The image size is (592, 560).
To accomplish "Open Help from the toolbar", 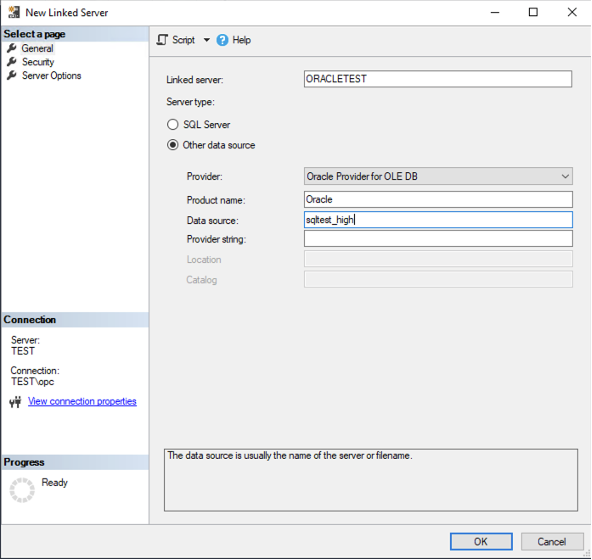I will 241,40.
